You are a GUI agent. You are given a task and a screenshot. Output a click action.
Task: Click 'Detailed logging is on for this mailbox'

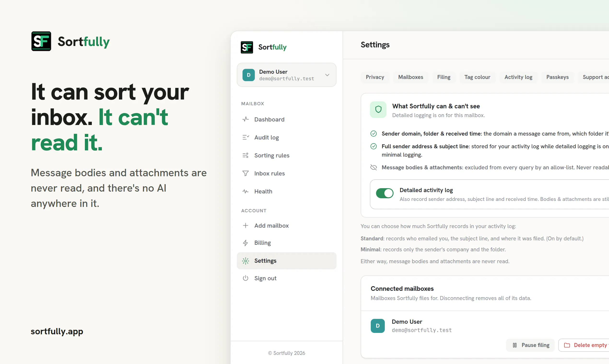tap(438, 115)
